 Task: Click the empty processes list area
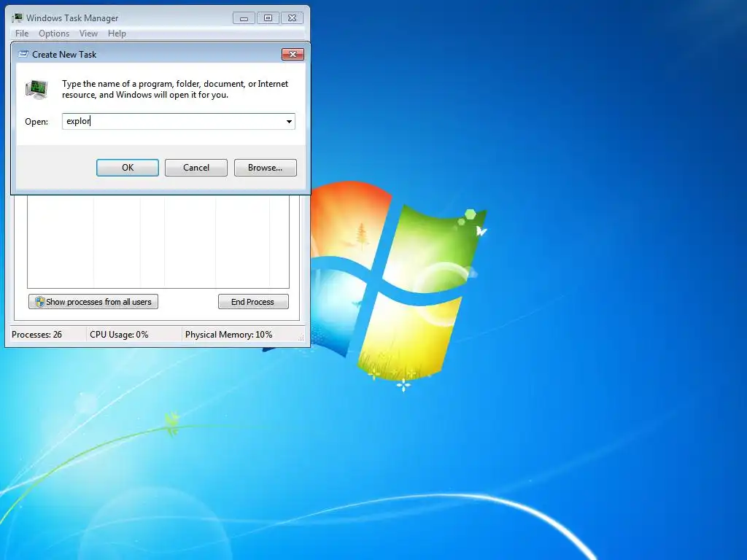point(158,241)
